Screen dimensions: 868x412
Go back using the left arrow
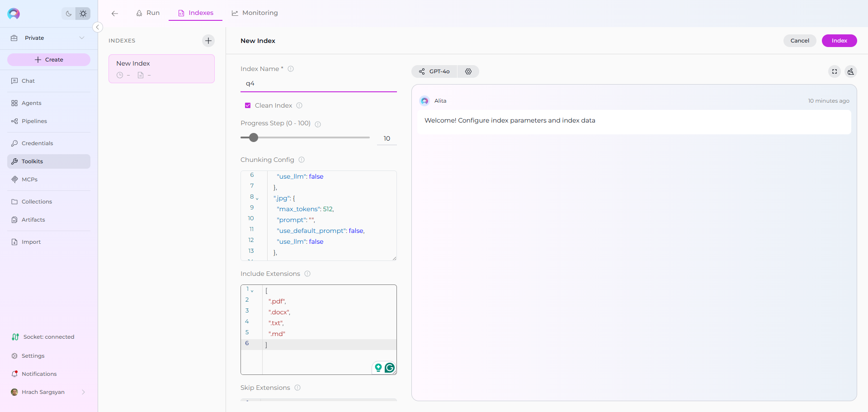[x=115, y=14]
